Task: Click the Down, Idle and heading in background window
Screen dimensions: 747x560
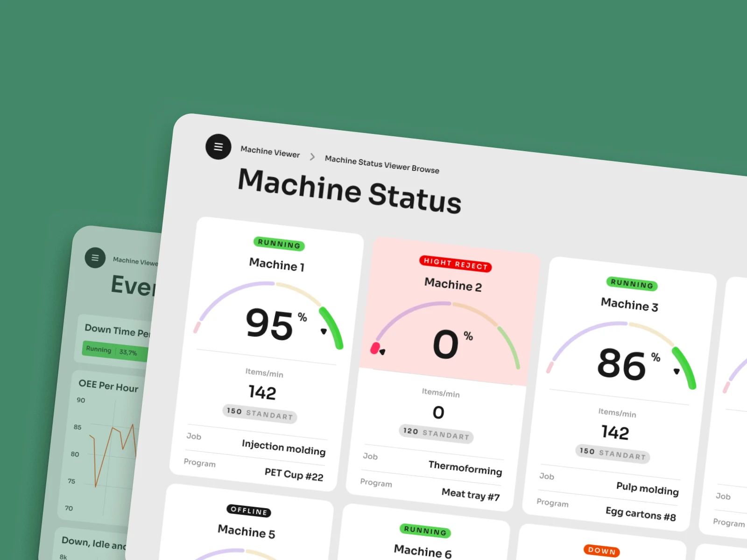Action: (x=94, y=543)
